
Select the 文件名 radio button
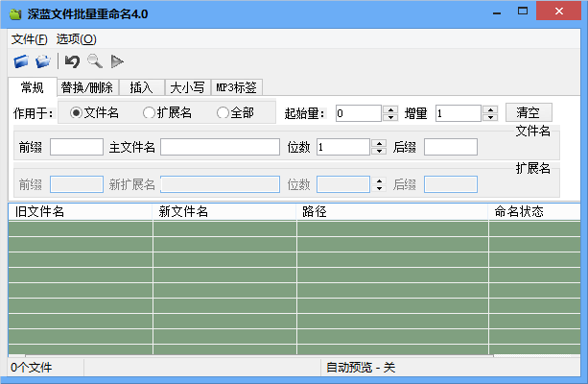[x=94, y=112]
